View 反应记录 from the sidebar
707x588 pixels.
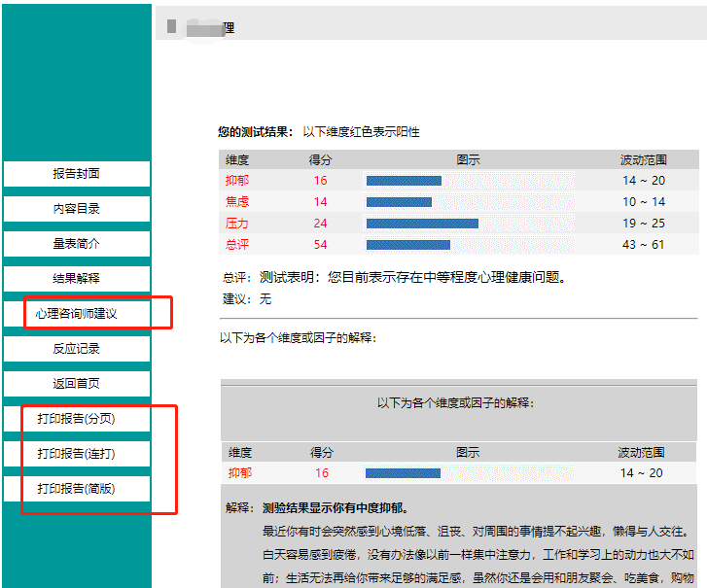(x=76, y=349)
